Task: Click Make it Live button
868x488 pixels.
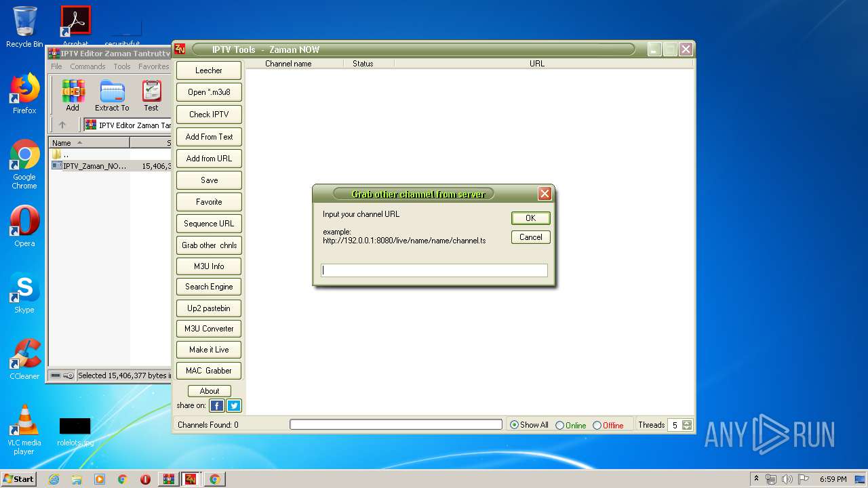Action: point(209,350)
